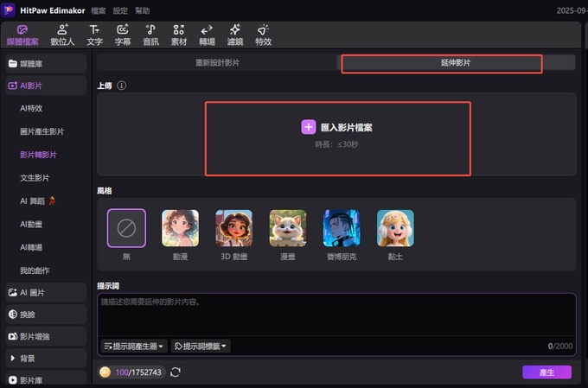Image resolution: width=588 pixels, height=388 pixels.
Task: Open the 提示詞標籤 dropdown
Action: 201,346
